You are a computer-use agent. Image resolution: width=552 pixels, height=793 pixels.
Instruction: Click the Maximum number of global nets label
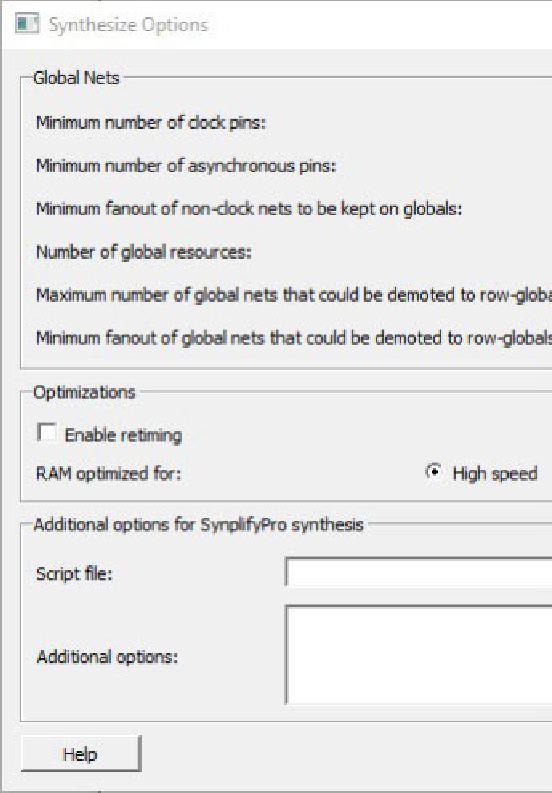pyautogui.click(x=293, y=295)
